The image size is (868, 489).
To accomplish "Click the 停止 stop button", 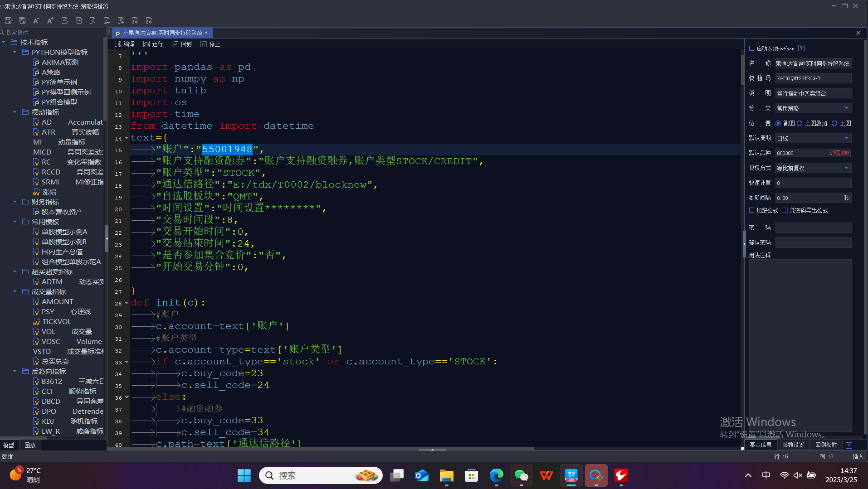I will point(210,44).
